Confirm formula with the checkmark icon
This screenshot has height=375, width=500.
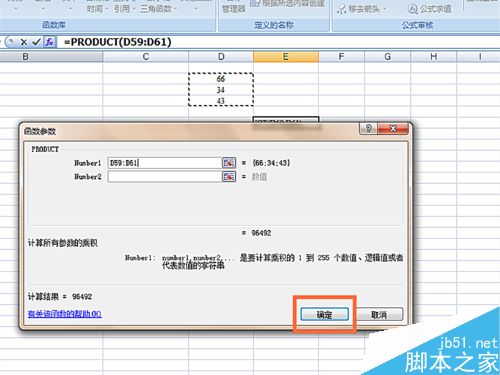(36, 42)
